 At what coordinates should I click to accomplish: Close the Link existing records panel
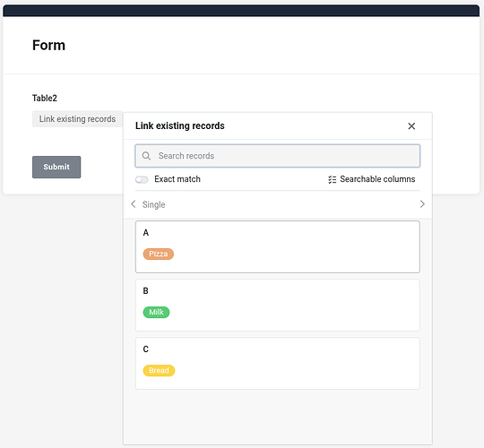[x=411, y=126]
